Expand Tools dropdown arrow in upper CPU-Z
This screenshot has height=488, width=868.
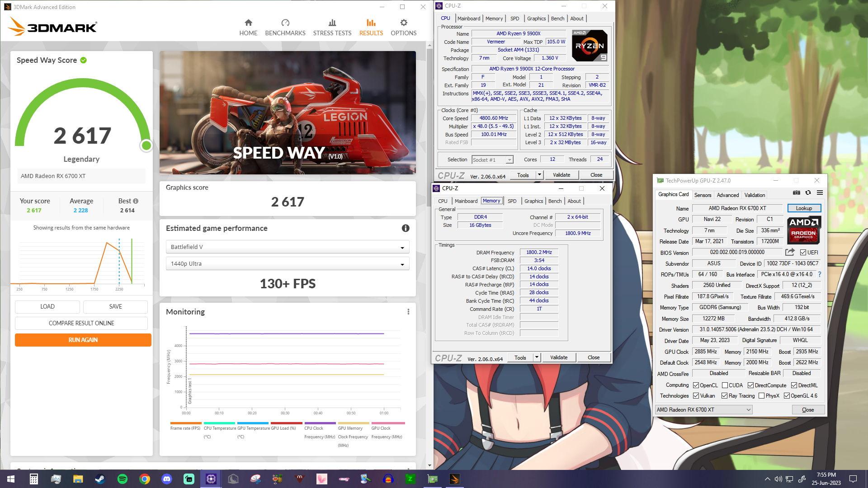(539, 175)
